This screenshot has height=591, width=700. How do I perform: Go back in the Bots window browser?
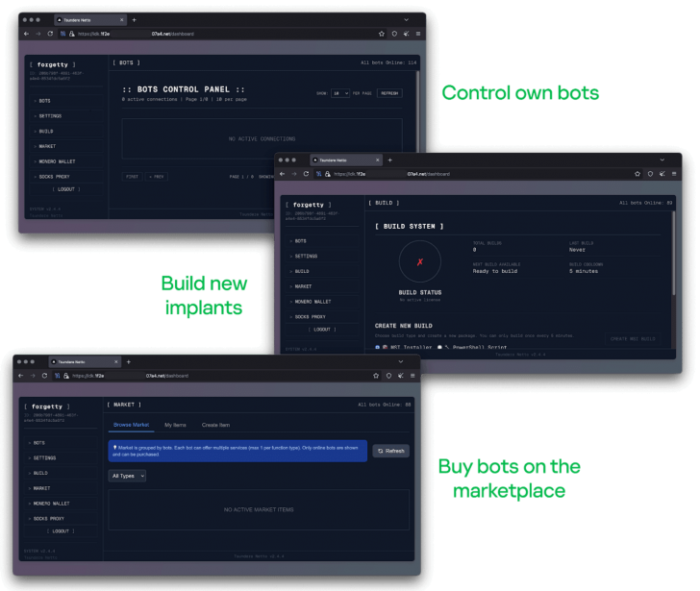click(26, 34)
